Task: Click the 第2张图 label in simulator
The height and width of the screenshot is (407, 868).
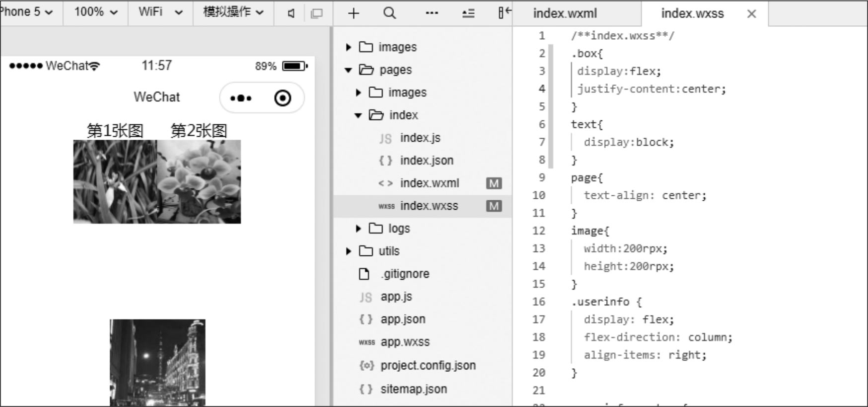Action: click(199, 131)
